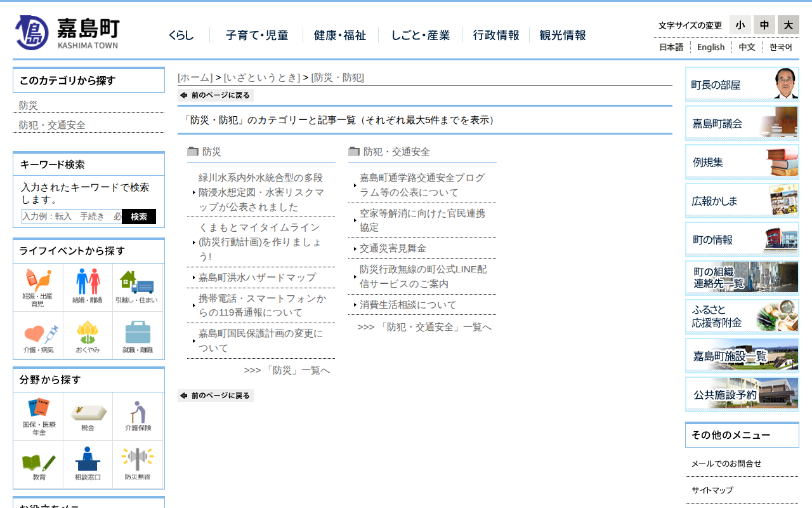Open the 子育て・児童 menu

[257, 36]
